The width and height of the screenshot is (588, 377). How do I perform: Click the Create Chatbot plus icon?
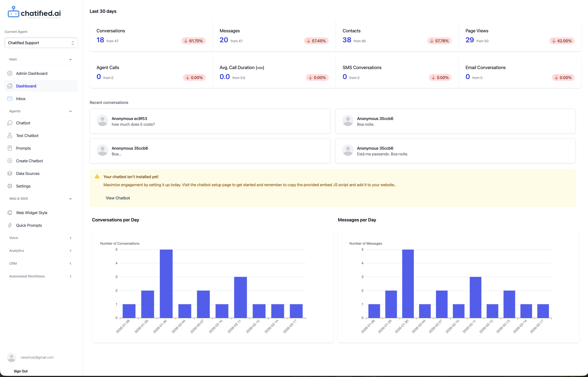pos(10,161)
